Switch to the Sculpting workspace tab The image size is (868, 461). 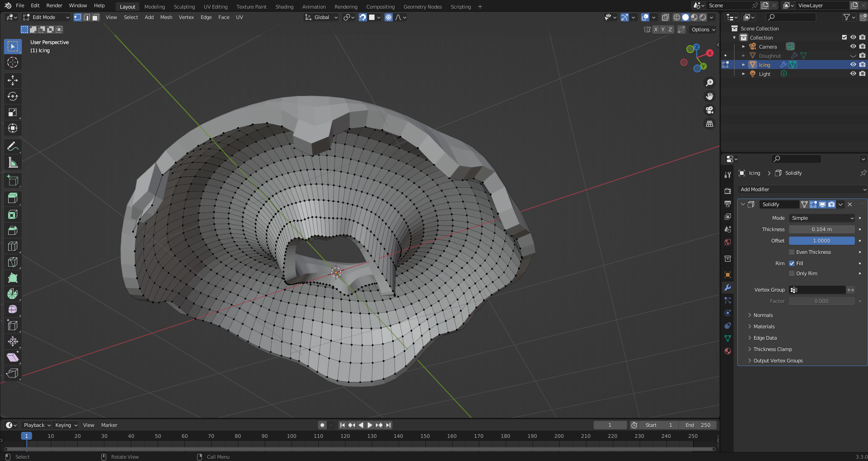184,7
